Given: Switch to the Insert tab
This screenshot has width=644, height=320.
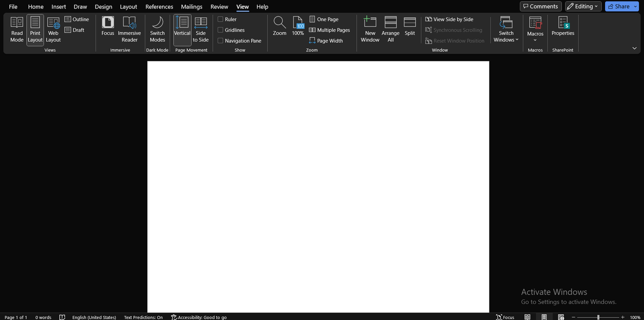Looking at the screenshot, I should pos(59,7).
